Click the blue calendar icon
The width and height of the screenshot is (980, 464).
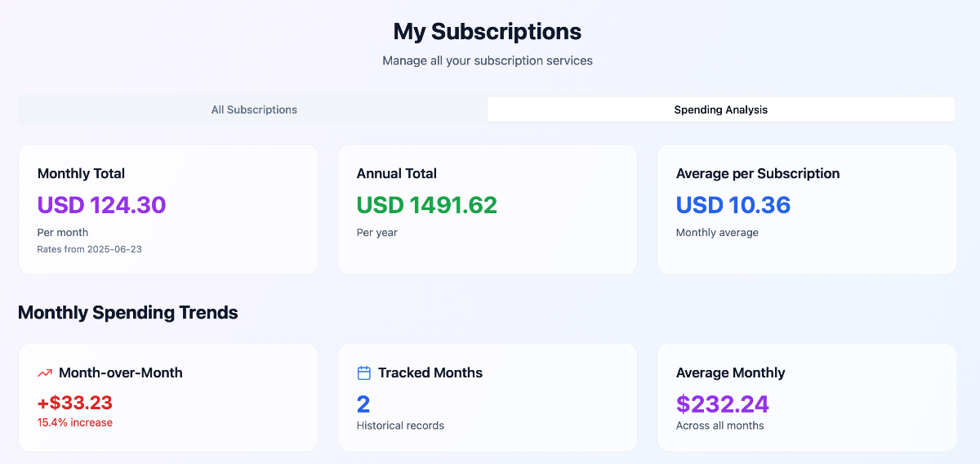tap(364, 373)
